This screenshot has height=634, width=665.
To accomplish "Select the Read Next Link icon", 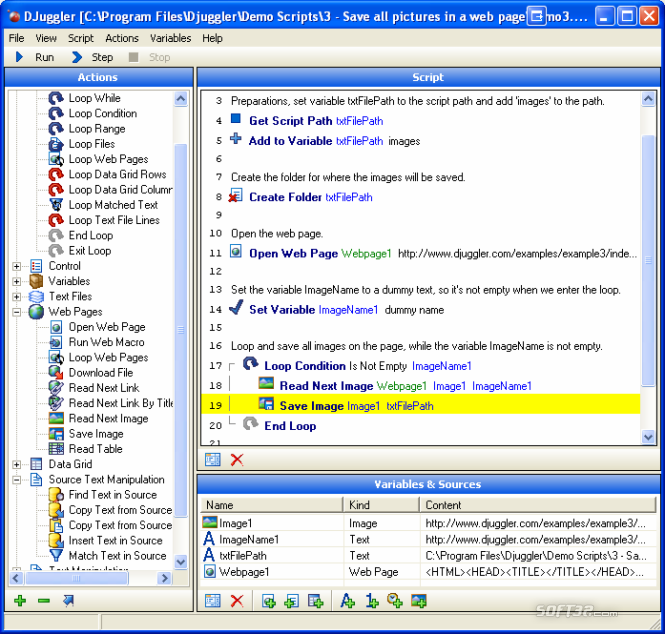I will (56, 388).
